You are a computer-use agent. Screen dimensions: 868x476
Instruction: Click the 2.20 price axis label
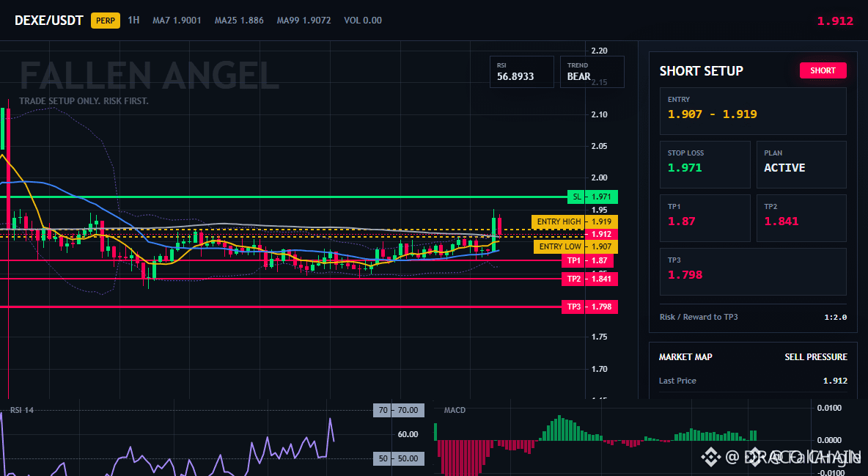click(x=600, y=51)
